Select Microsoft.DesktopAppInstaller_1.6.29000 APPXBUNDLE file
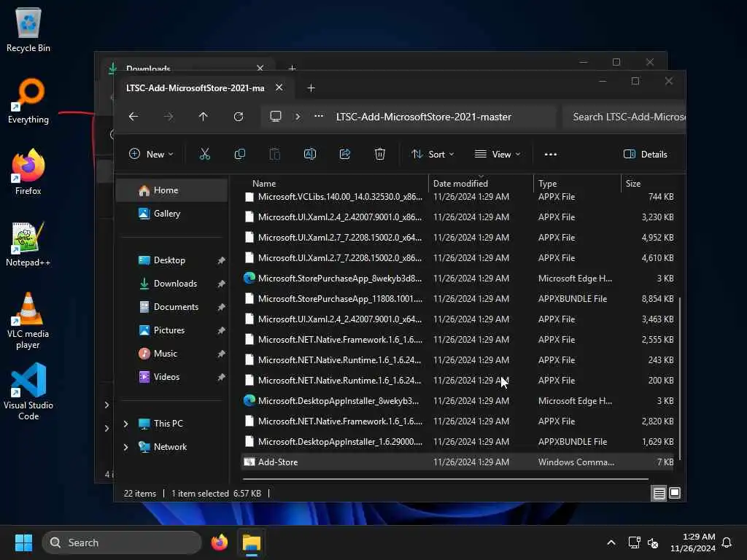The image size is (747, 560). (457, 441)
